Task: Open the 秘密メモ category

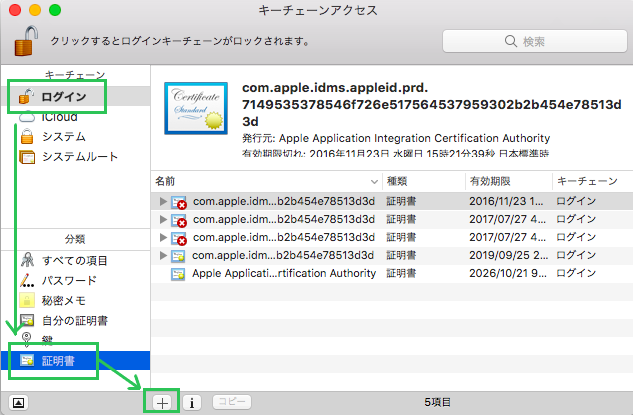Action: [x=75, y=300]
